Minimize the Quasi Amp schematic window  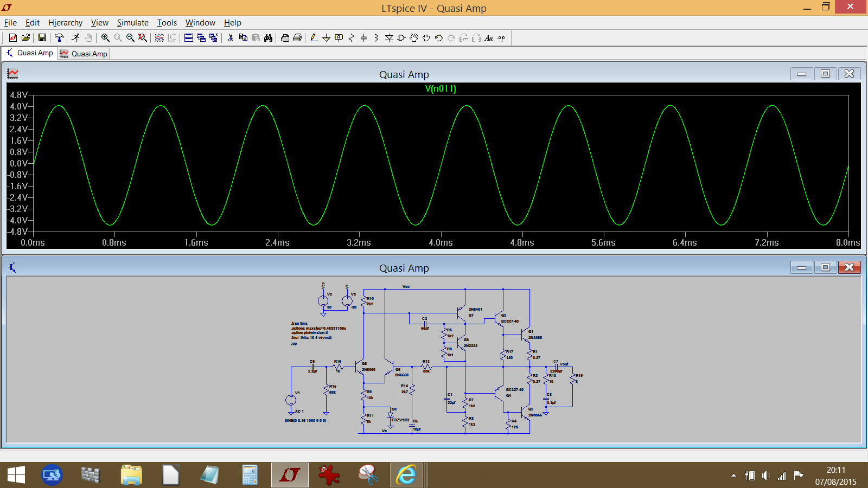[x=801, y=267]
